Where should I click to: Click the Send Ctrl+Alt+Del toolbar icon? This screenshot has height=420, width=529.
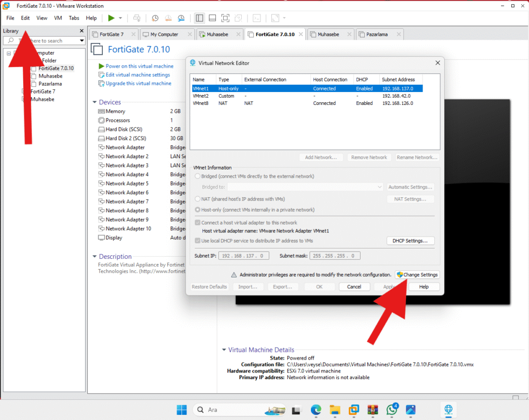coord(137,18)
